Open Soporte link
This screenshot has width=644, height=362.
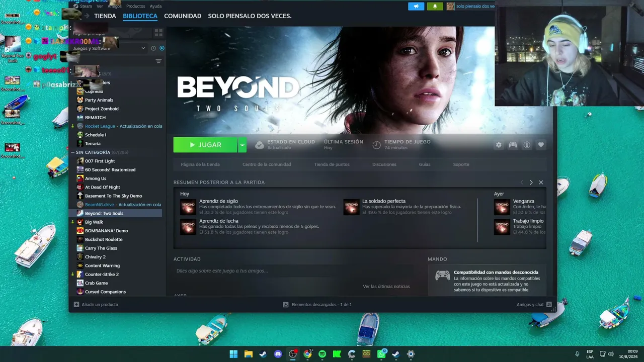click(x=461, y=164)
